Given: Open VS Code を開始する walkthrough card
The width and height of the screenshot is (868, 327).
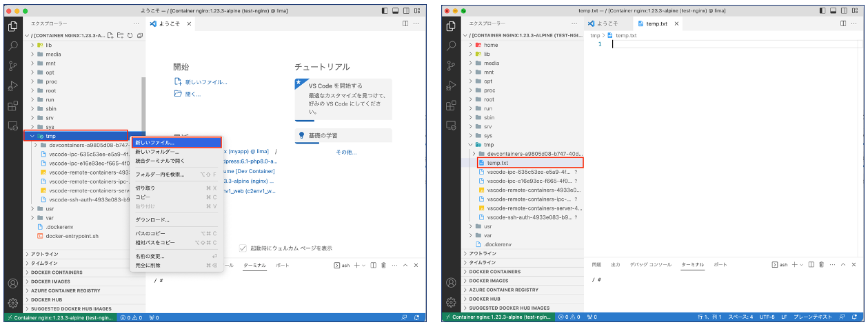Looking at the screenshot, I should point(343,99).
